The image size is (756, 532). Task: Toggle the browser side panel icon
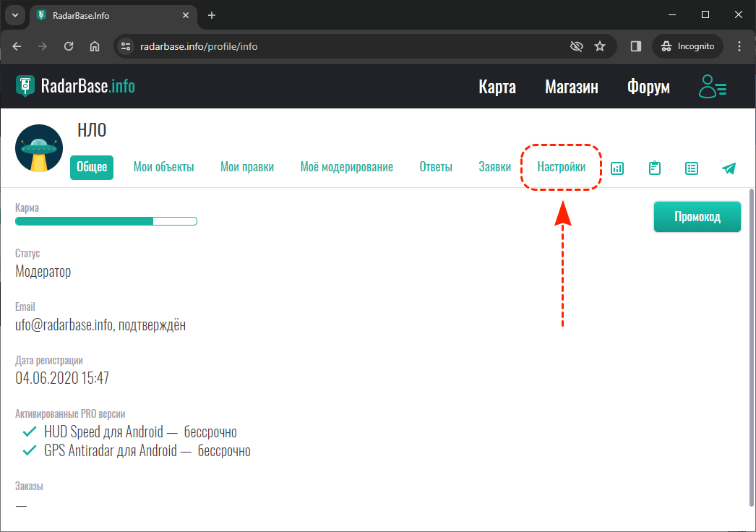click(x=636, y=46)
